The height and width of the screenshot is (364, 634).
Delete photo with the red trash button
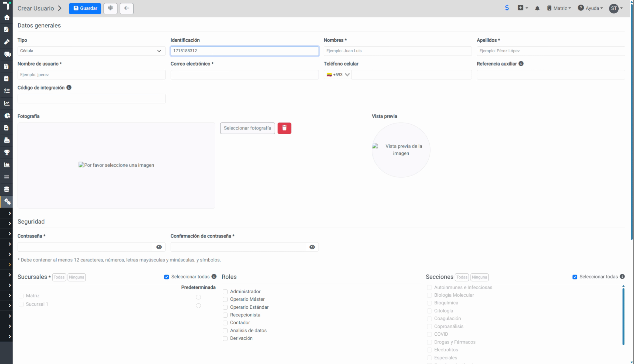tap(284, 128)
